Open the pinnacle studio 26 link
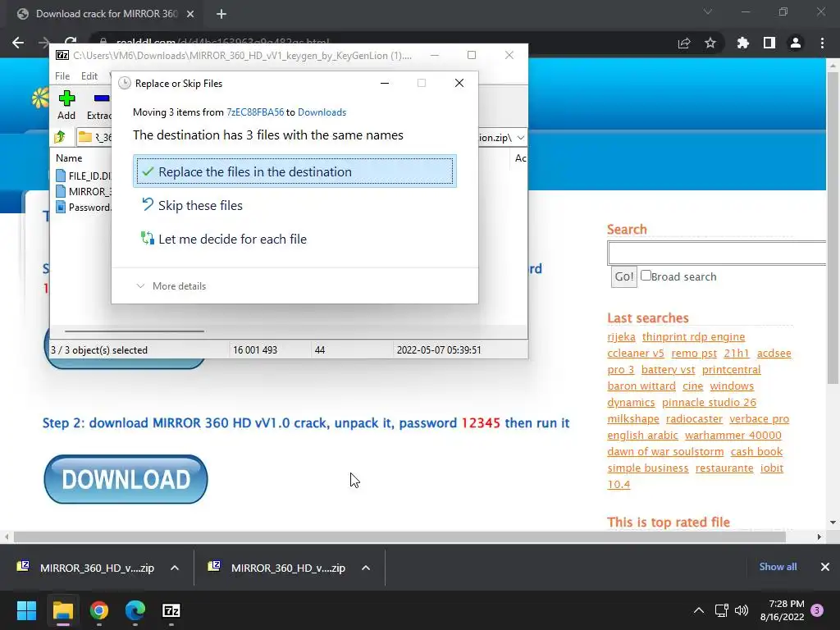Screen dimensions: 840x630 pos(709,402)
